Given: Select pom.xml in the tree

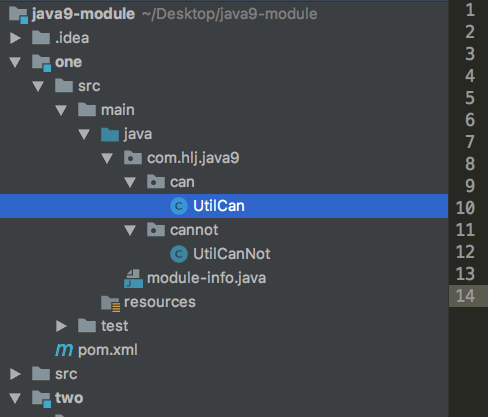Looking at the screenshot, I should [x=108, y=350].
